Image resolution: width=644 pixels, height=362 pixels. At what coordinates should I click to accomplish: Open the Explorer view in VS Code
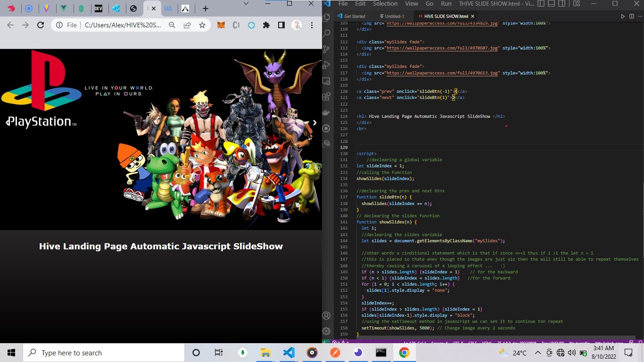pos(326,18)
